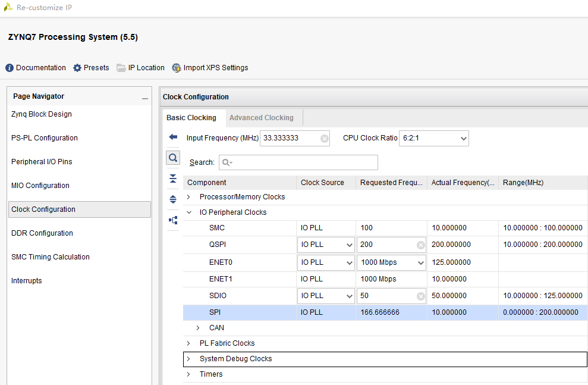Clear the SDIO requested frequency value
The width and height of the screenshot is (588, 385).
point(421,296)
